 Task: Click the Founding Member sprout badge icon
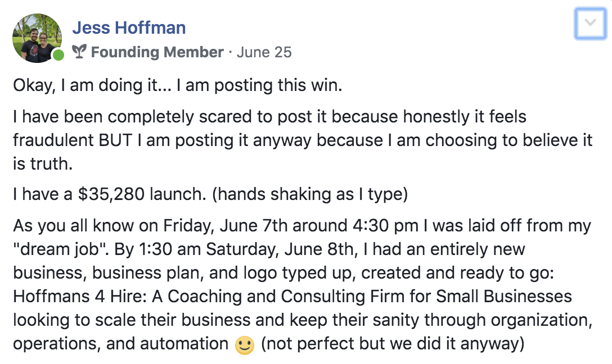(x=80, y=52)
